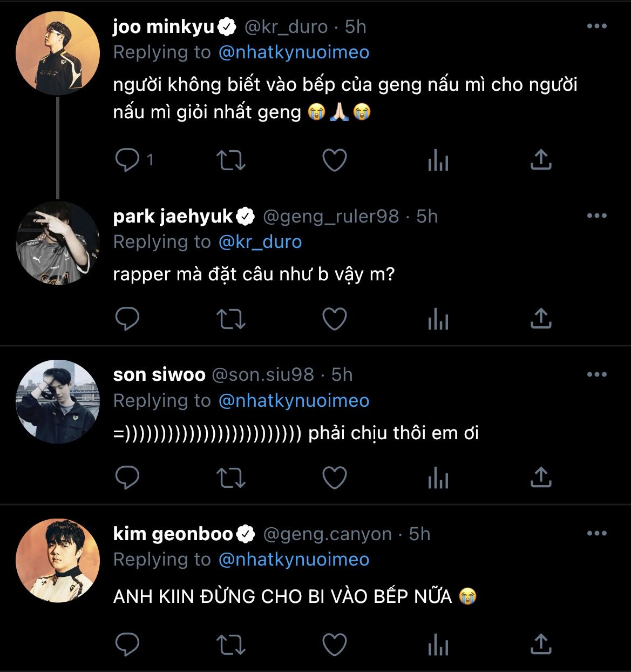Like kim geonboo's tweet
This screenshot has width=631, height=672.
(334, 644)
